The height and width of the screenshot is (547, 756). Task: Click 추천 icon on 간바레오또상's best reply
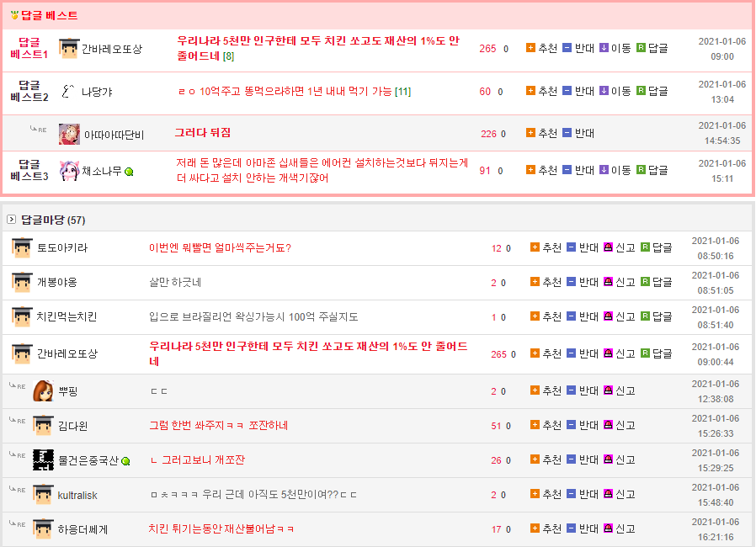[530, 48]
